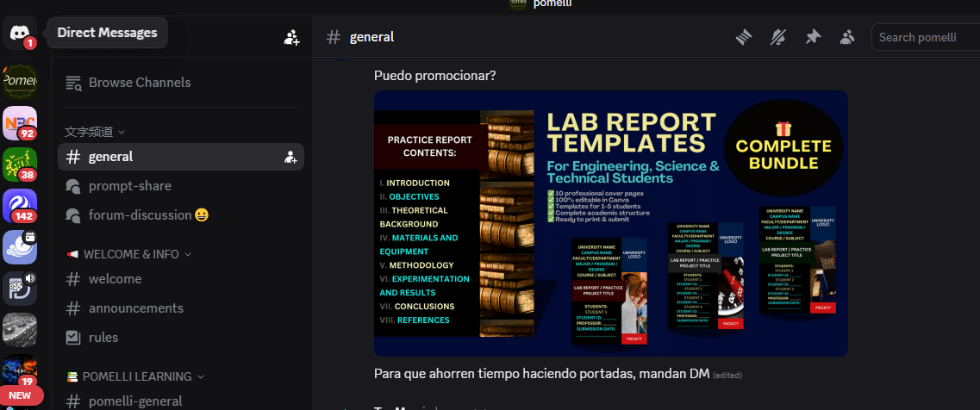
Task: Open the server showing 142 unread badge
Action: (20, 204)
